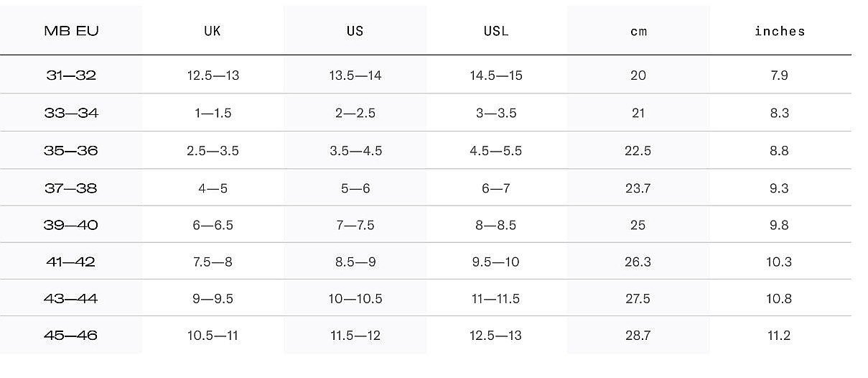Select the 45—46 EU size cell
868x378 pixels.
tap(71, 336)
